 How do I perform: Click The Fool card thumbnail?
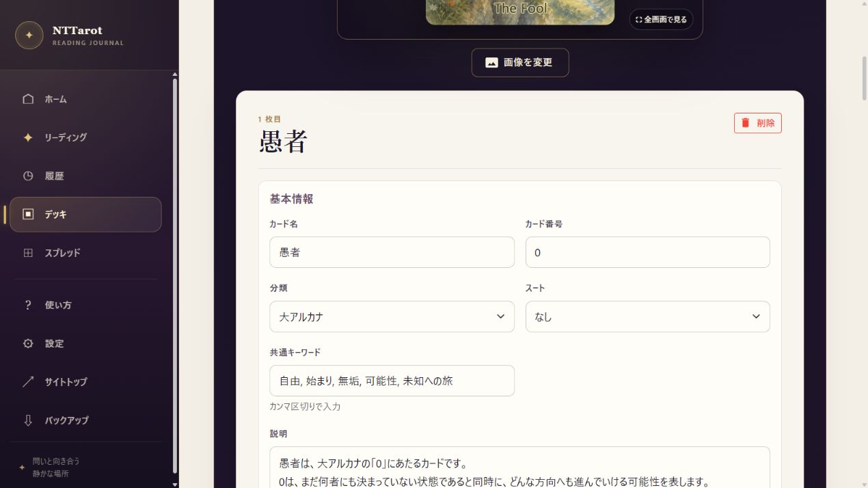click(520, 12)
